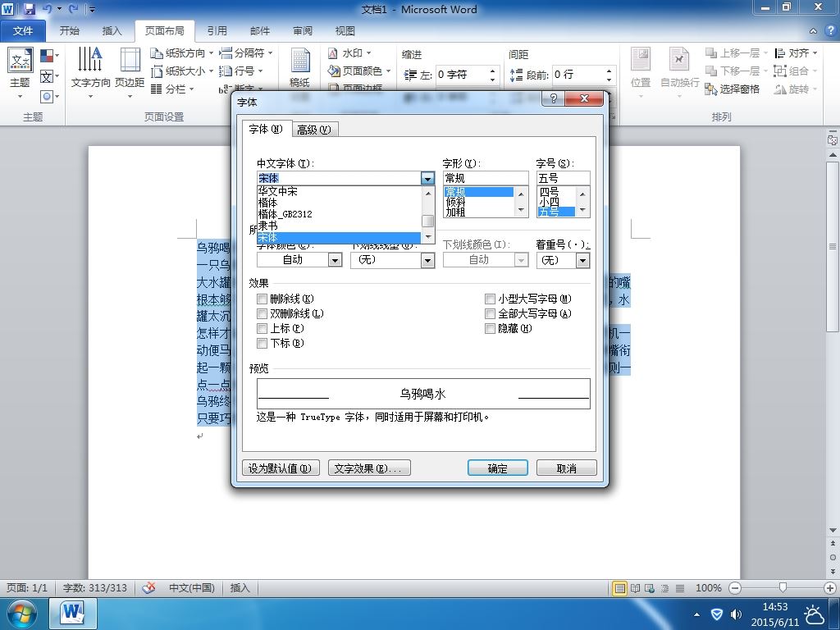
Task: Click the Windows Start button
Action: [21, 614]
